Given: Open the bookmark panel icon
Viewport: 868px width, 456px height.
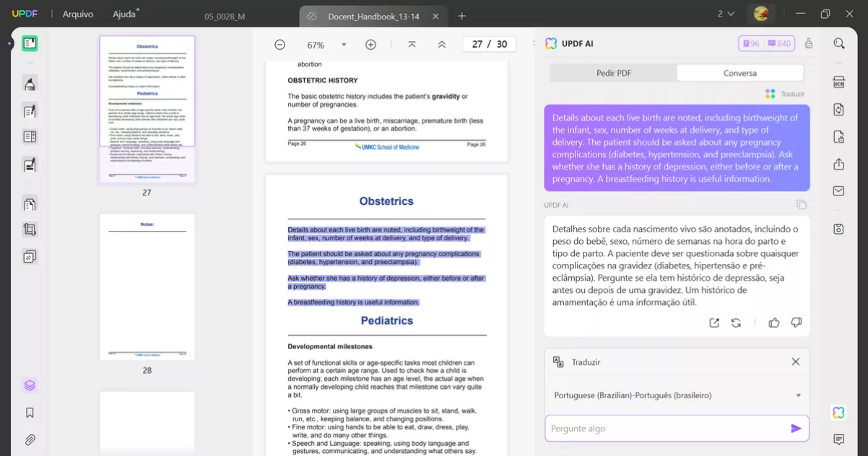Looking at the screenshot, I should click(30, 413).
